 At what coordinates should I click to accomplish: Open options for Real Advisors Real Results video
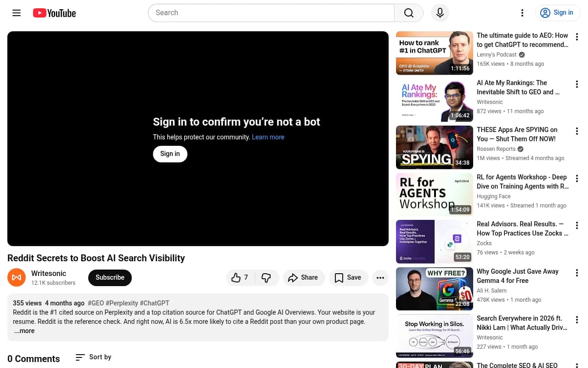click(577, 225)
